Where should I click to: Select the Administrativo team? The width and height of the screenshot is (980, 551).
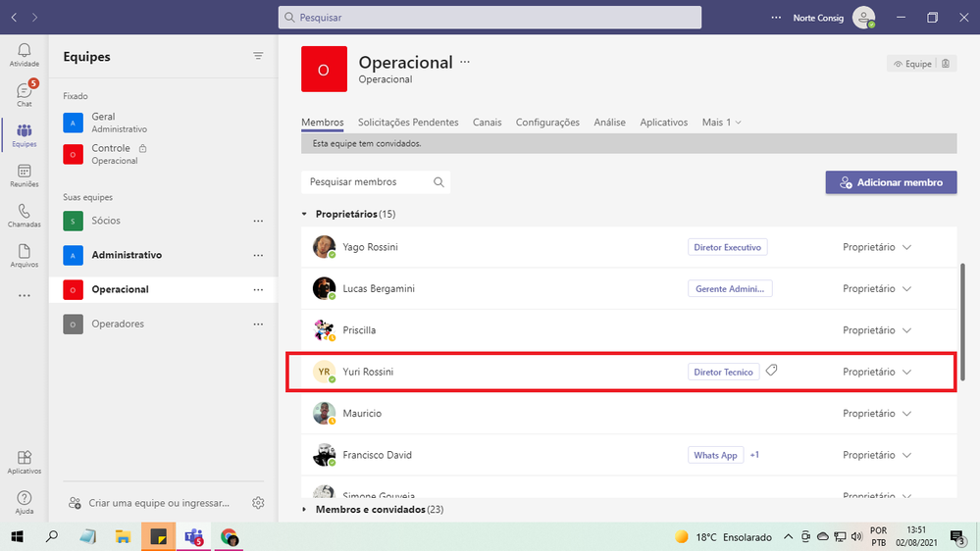pos(163,255)
